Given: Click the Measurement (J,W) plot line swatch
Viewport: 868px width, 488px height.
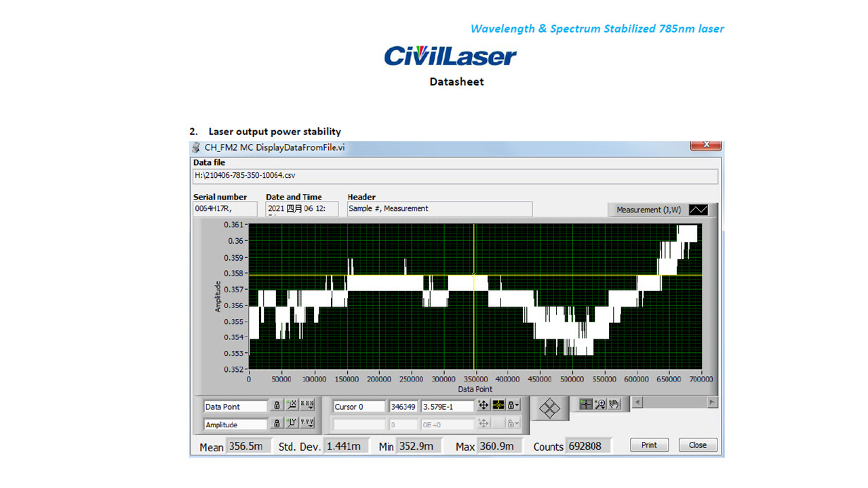Looking at the screenshot, I should [x=698, y=210].
